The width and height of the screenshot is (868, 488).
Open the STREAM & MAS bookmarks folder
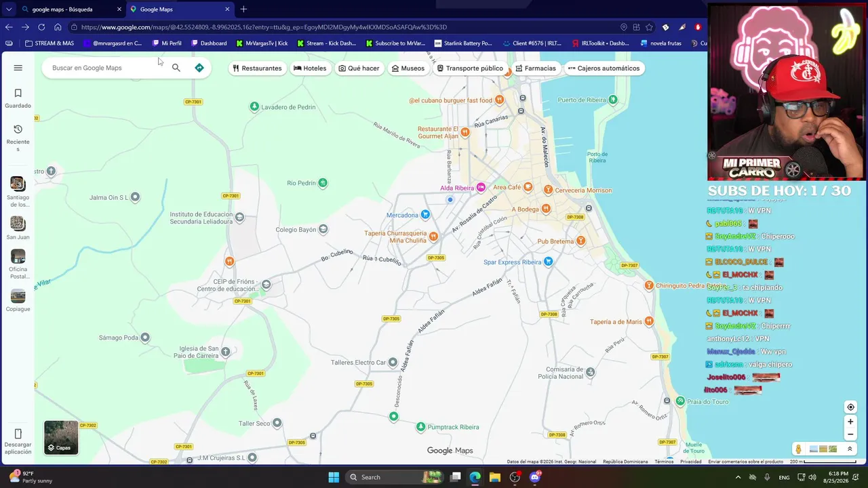50,43
